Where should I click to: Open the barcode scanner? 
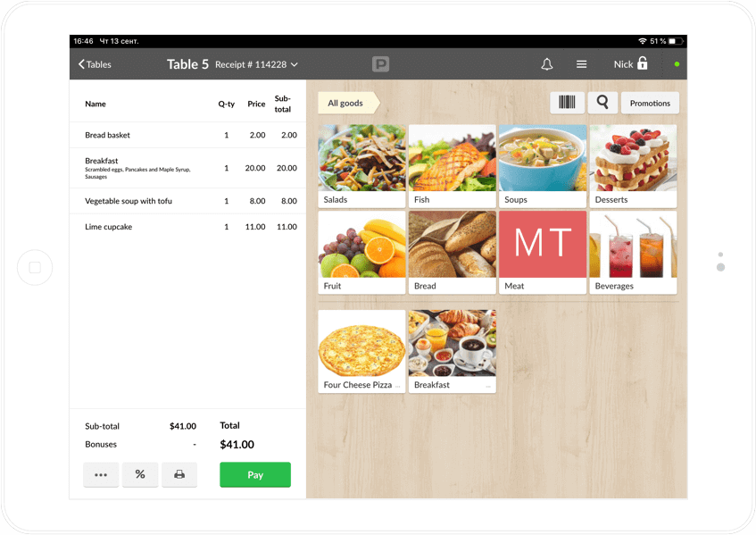pyautogui.click(x=568, y=103)
